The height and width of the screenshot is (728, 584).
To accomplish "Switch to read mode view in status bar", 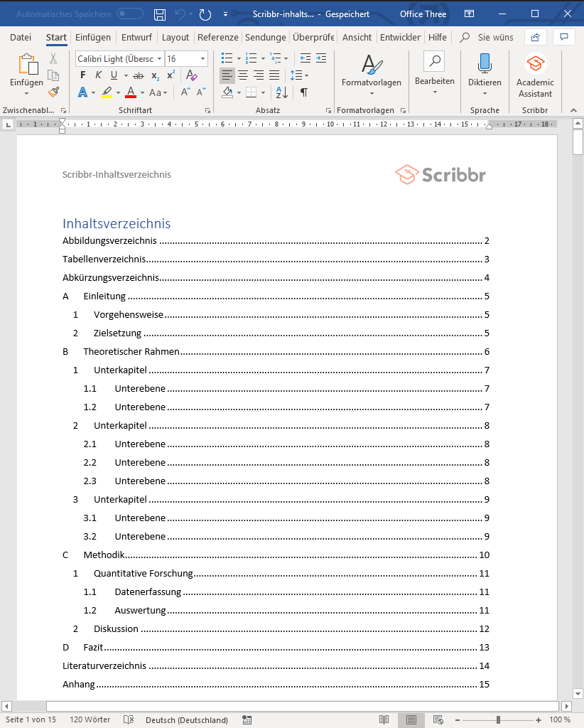I will [384, 719].
